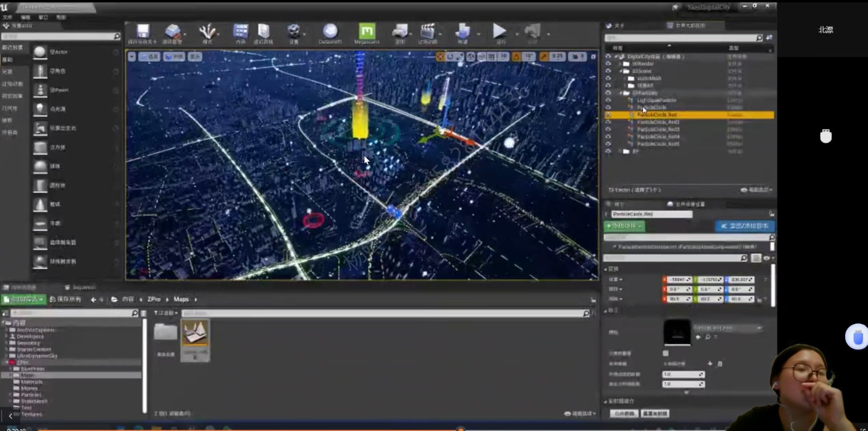This screenshot has height=431, width=868.
Task: Open the Megascans toolbar icon
Action: (367, 31)
